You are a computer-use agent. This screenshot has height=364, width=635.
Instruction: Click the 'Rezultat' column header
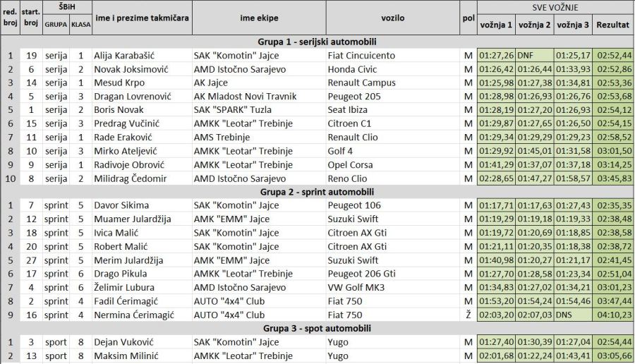point(612,25)
